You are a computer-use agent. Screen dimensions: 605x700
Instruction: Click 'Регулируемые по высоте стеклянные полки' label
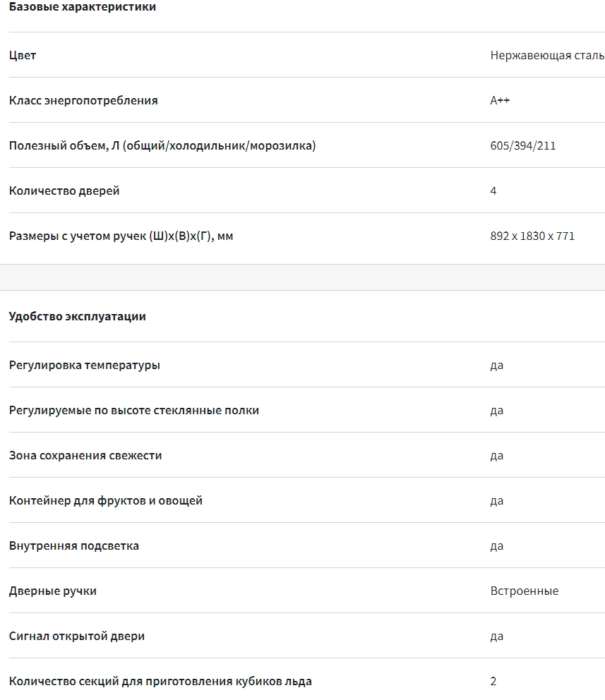click(x=134, y=410)
